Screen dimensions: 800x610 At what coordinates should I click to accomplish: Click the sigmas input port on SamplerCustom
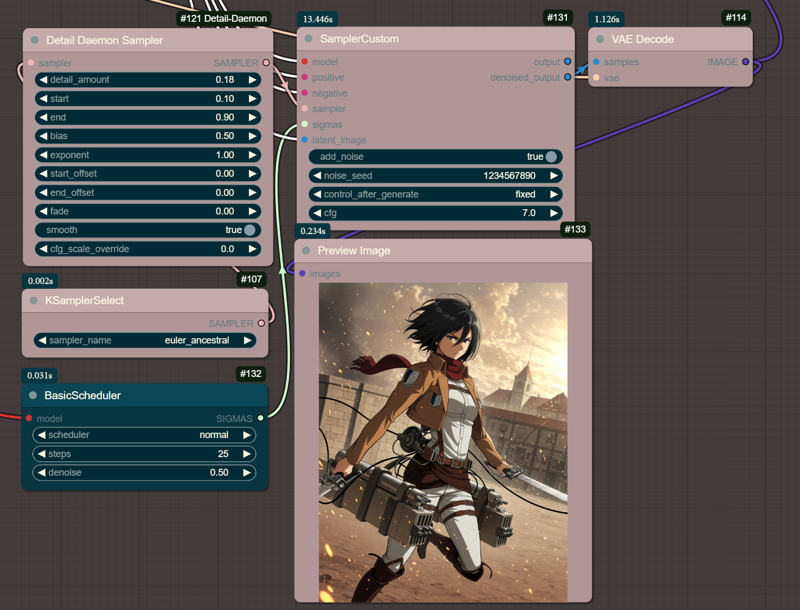point(305,124)
